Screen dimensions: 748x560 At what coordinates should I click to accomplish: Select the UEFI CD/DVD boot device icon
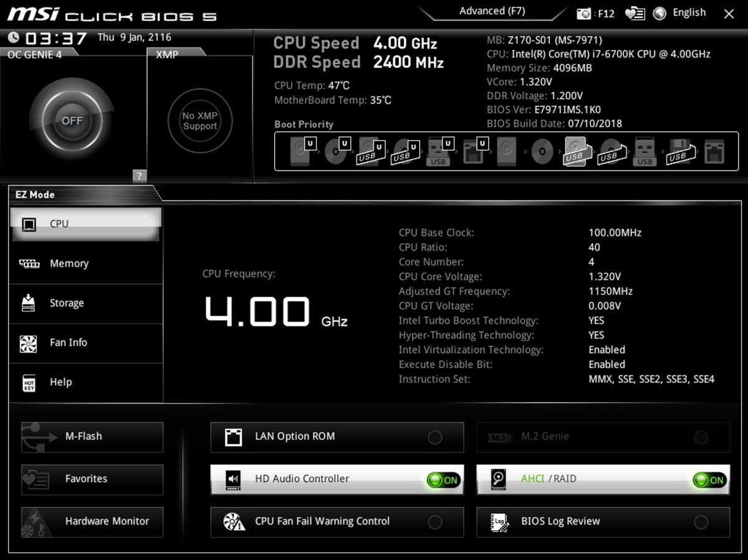(x=337, y=151)
